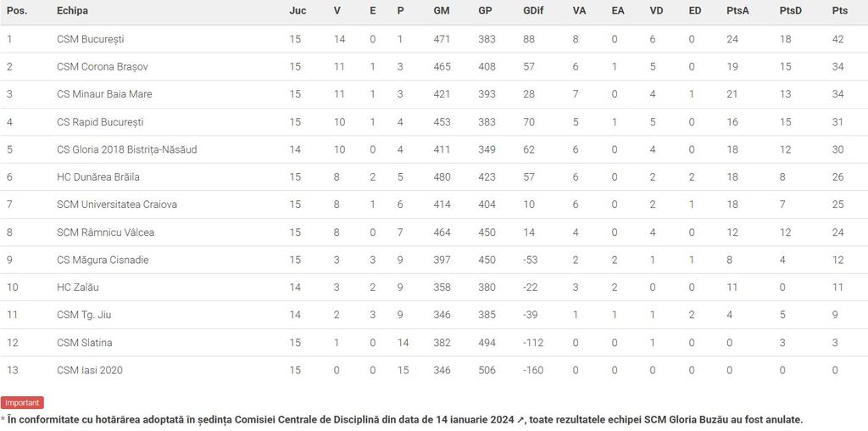Click the GDif column header
This screenshot has width=868, height=431.
[534, 11]
